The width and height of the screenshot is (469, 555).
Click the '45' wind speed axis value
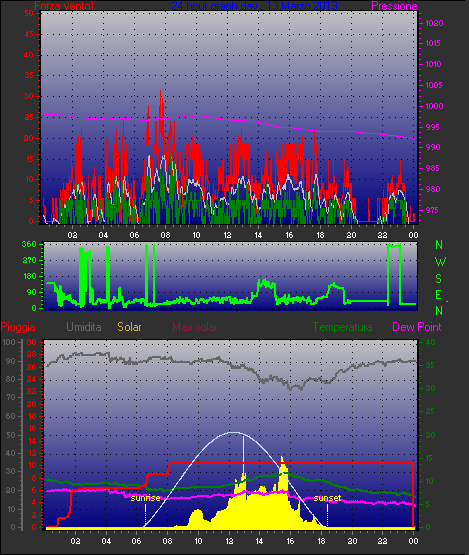coord(29,34)
